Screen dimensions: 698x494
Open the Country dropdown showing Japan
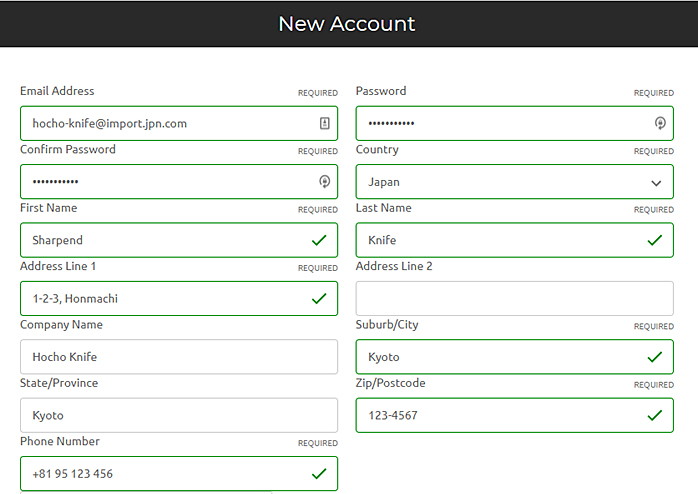click(500, 182)
